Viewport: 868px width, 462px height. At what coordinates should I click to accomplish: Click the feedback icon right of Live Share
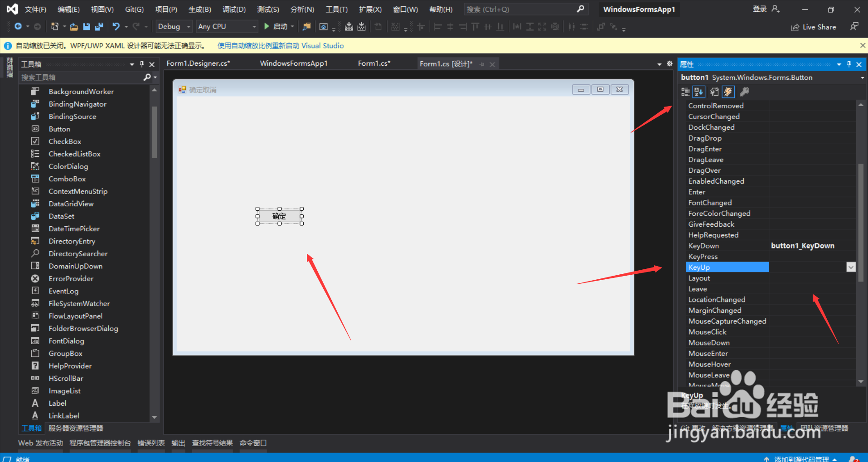tap(854, 26)
